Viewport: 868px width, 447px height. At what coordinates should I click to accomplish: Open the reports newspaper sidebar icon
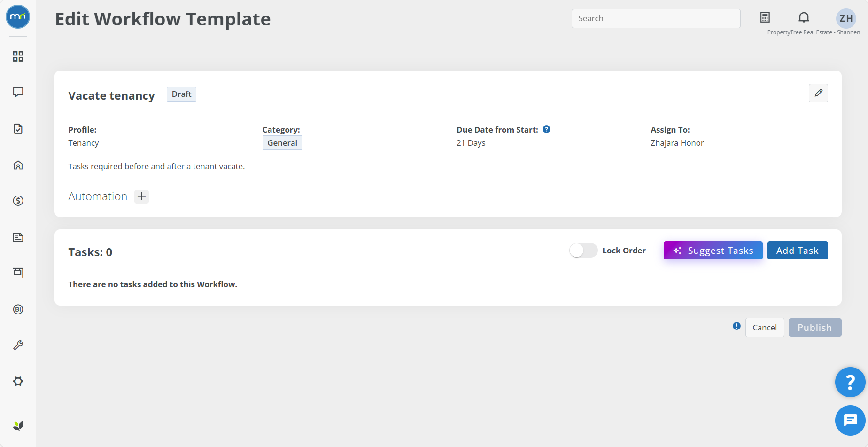18,237
